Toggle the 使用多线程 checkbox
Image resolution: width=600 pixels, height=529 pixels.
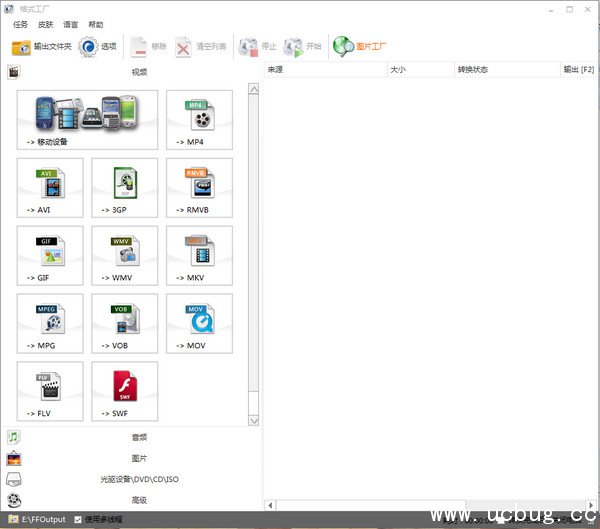click(x=78, y=519)
